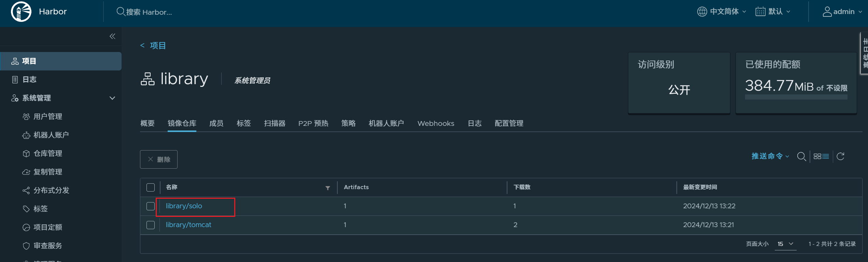The height and width of the screenshot is (262, 868).
Task: Click the filter icon in 名称 column
Action: (327, 188)
